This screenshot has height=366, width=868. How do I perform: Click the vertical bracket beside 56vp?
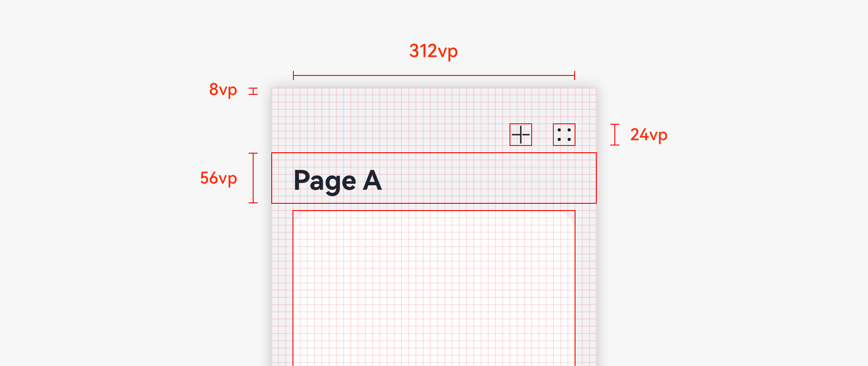(x=253, y=178)
